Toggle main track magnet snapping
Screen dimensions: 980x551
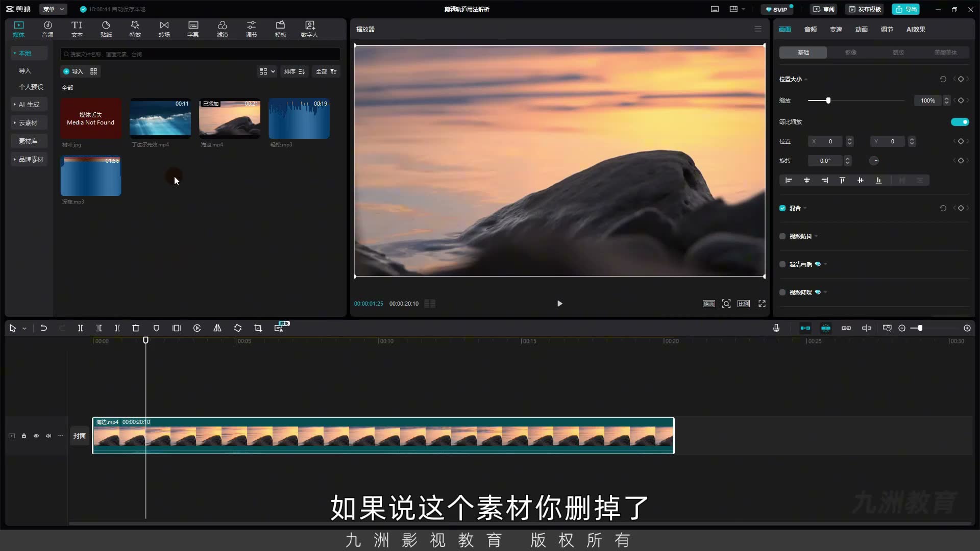(805, 328)
